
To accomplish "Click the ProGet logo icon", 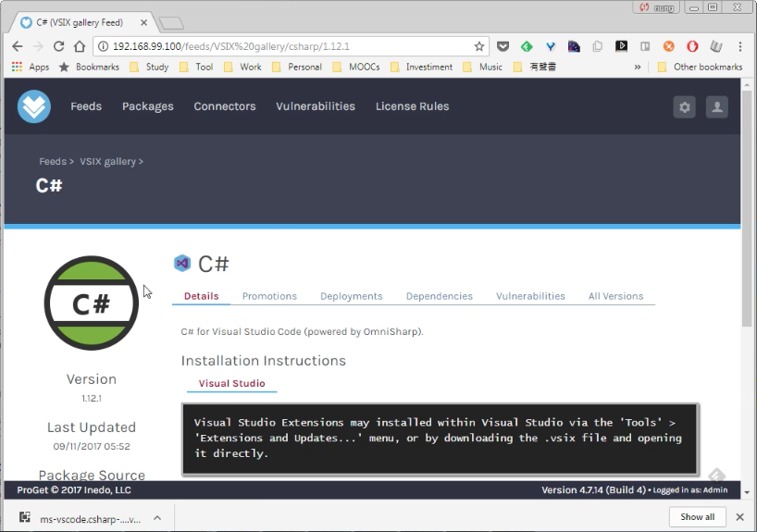I will point(34,106).
